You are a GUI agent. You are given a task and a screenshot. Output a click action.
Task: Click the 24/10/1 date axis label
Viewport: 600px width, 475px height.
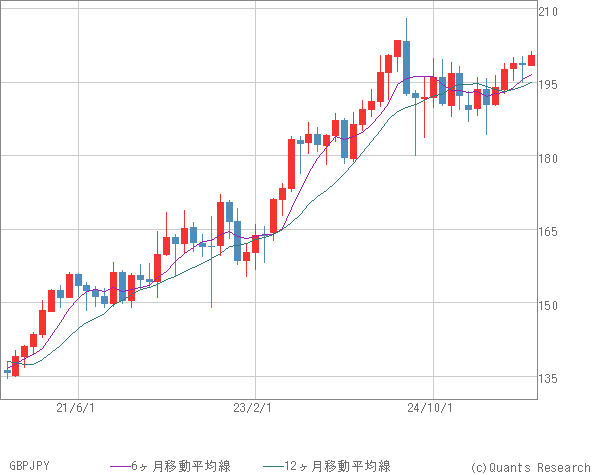(x=430, y=408)
